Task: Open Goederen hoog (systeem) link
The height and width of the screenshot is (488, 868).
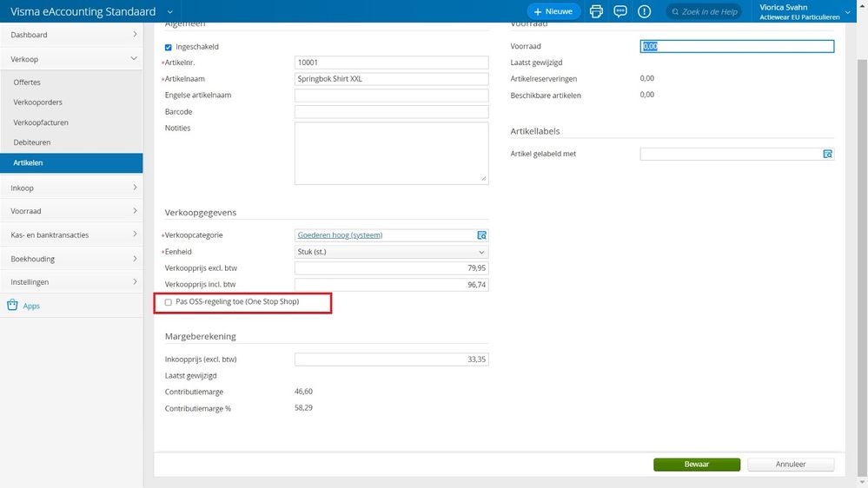Action: [340, 235]
